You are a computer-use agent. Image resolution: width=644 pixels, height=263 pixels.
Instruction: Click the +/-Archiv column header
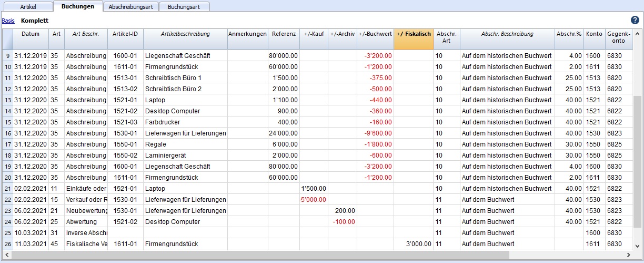pos(343,39)
